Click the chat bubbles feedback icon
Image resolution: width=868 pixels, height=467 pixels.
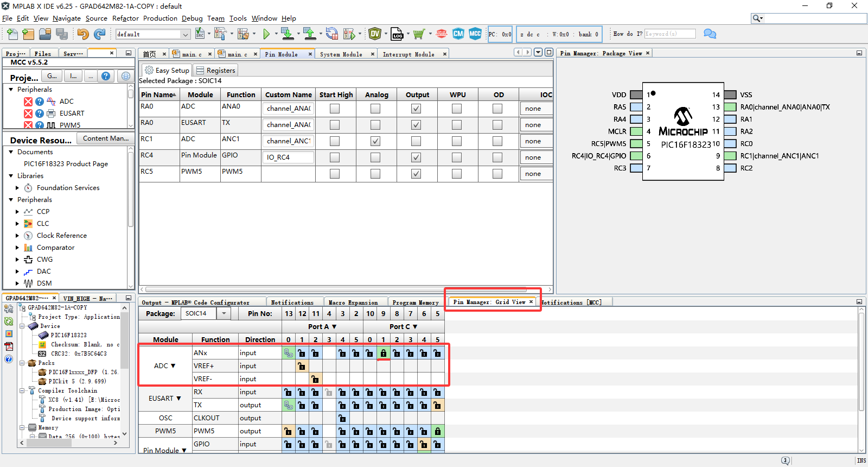point(710,34)
